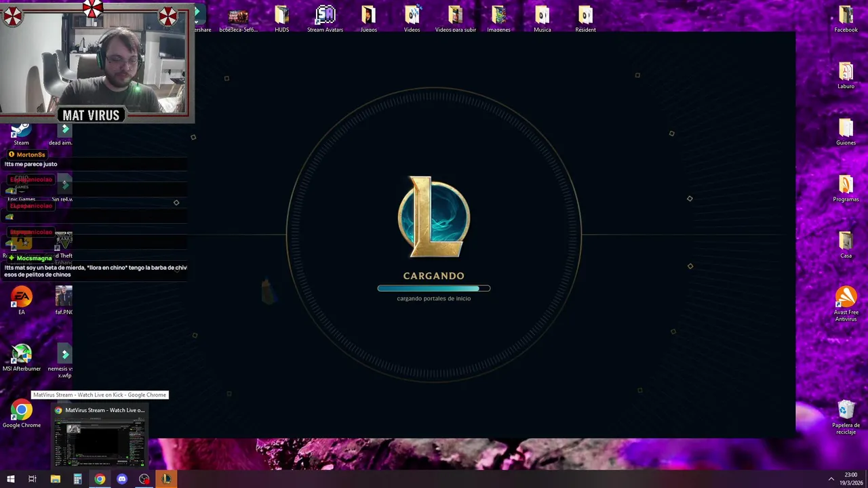Open the Juegos folder
Screen dimensions: 868x488
368,18
